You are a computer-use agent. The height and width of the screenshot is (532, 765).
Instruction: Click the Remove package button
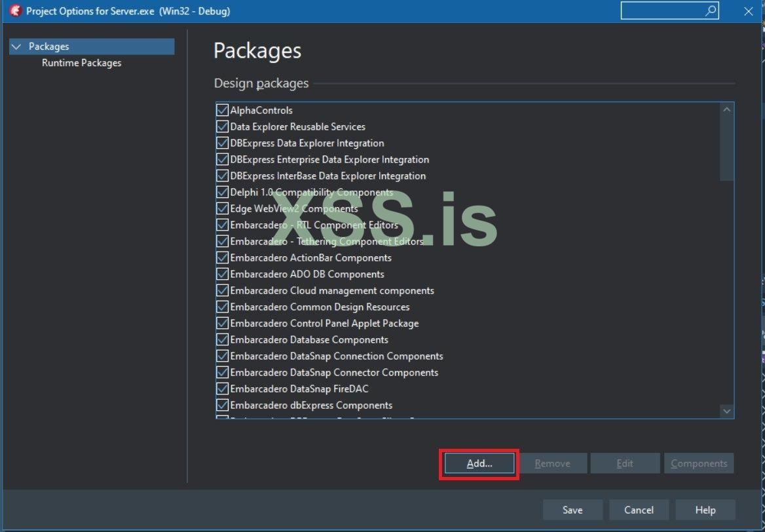(x=553, y=463)
